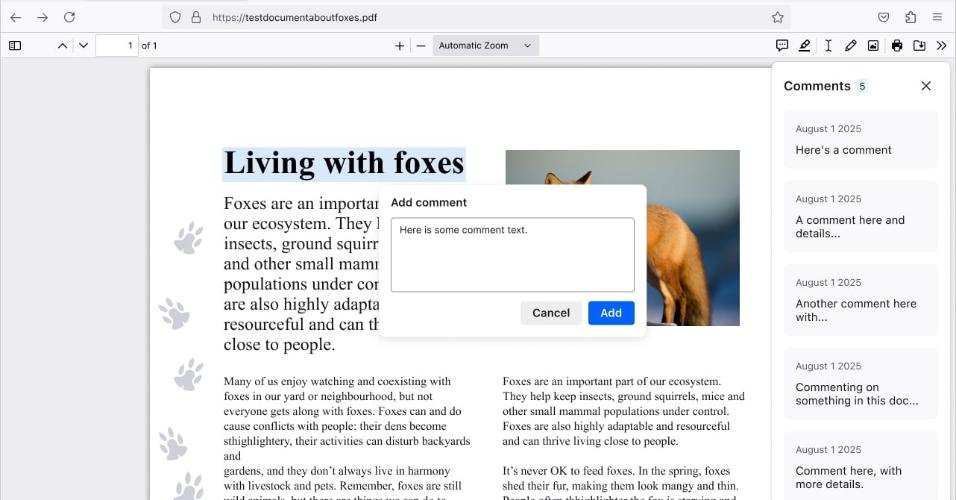
Task: Select the draw pencil tool
Action: coord(851,45)
